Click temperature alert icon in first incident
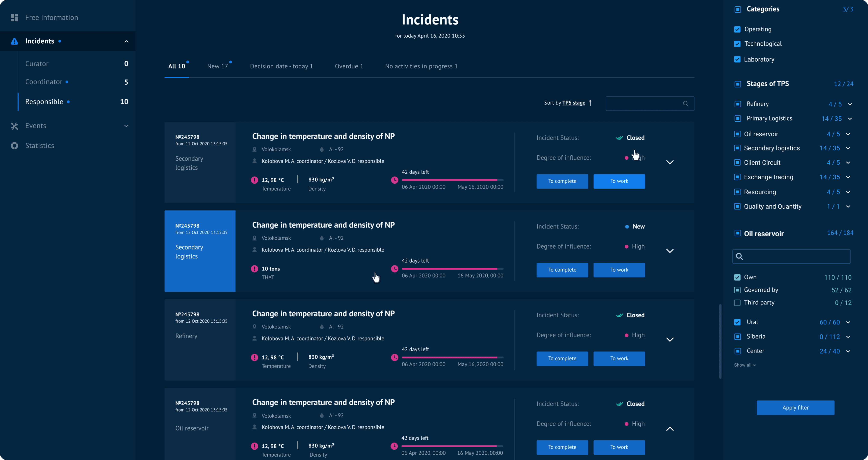Image resolution: width=868 pixels, height=460 pixels. pos(254,180)
